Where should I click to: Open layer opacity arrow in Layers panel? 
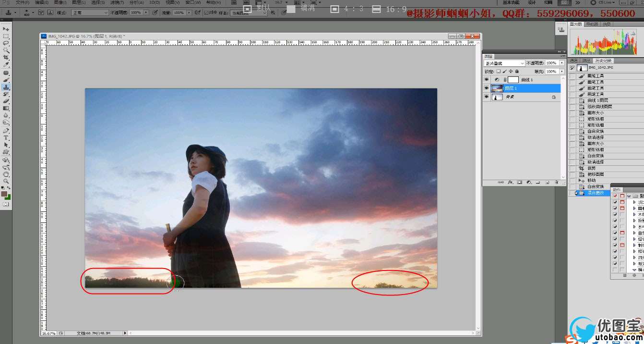562,63
